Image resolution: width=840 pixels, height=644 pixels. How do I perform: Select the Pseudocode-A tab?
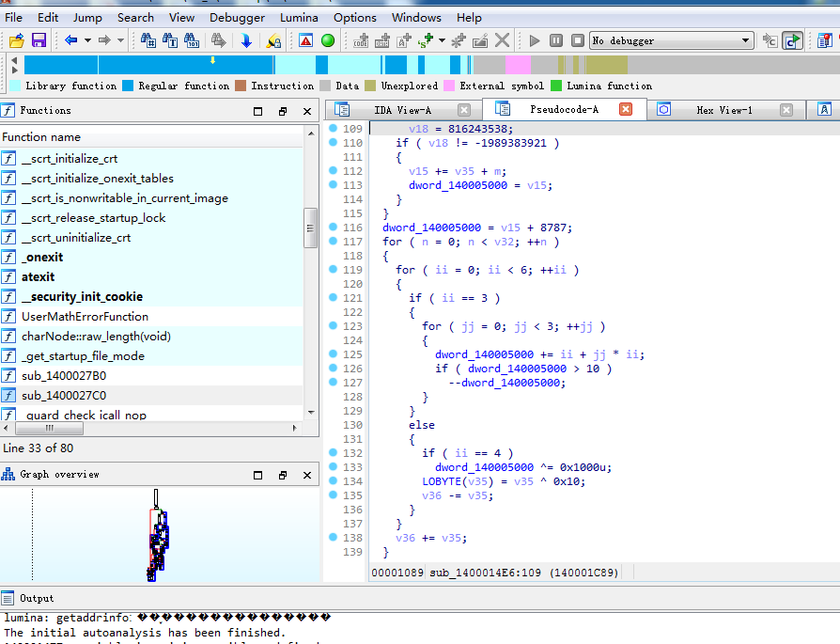click(x=564, y=109)
